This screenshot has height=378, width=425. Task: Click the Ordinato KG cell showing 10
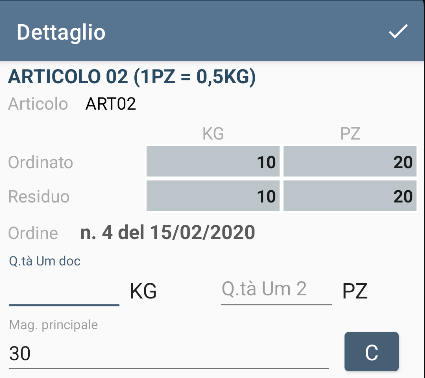tap(213, 162)
